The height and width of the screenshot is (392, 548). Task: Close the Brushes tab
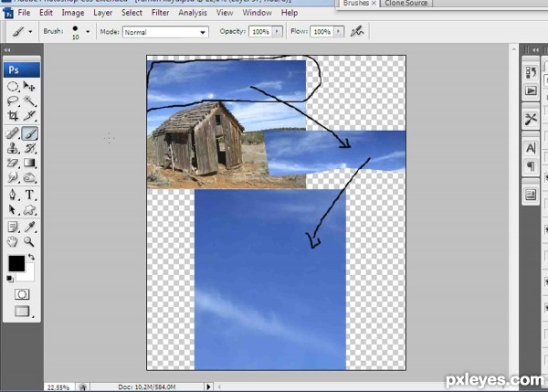click(x=374, y=3)
